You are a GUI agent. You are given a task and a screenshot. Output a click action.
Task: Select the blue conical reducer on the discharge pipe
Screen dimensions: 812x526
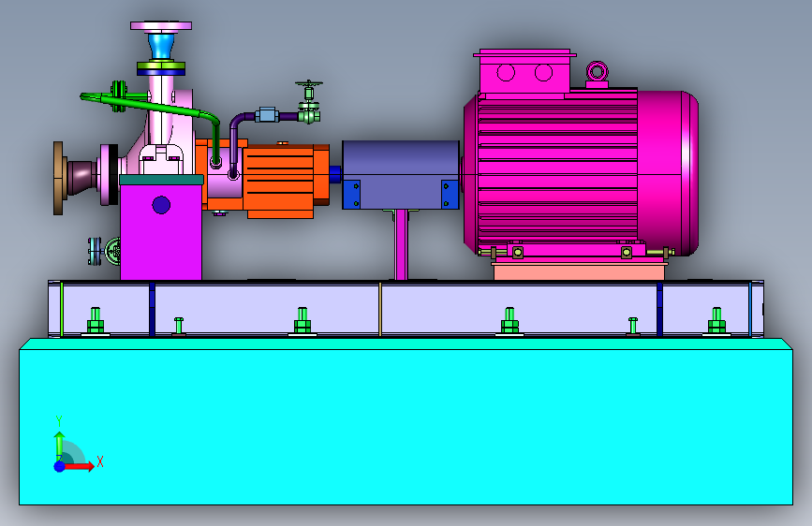click(x=161, y=46)
